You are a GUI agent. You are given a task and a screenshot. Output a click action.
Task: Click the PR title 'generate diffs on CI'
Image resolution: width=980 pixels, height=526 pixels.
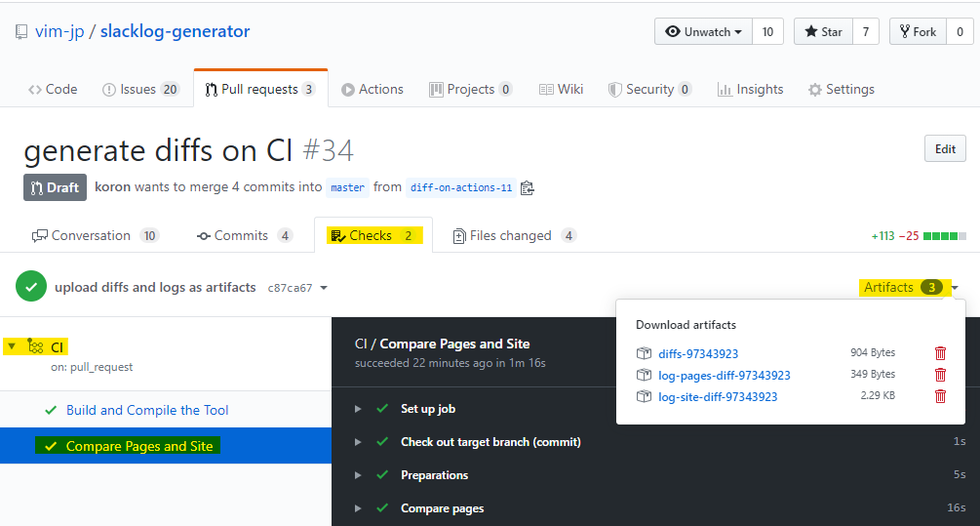tap(158, 150)
